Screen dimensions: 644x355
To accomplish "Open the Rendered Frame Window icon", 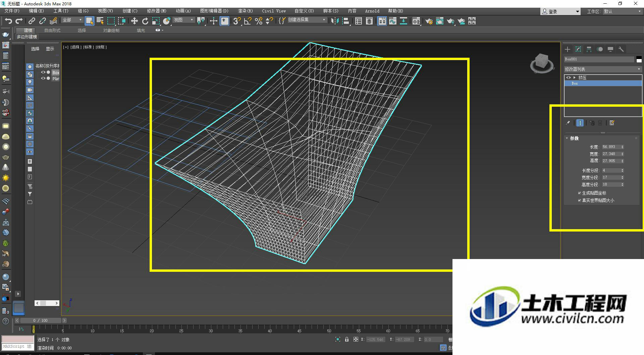I will click(x=440, y=21).
